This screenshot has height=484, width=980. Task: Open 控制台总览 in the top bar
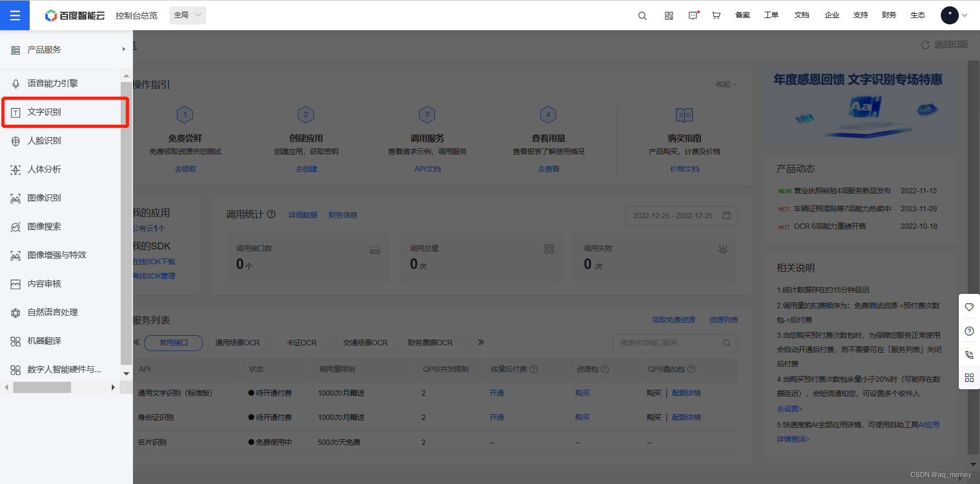coord(136,15)
